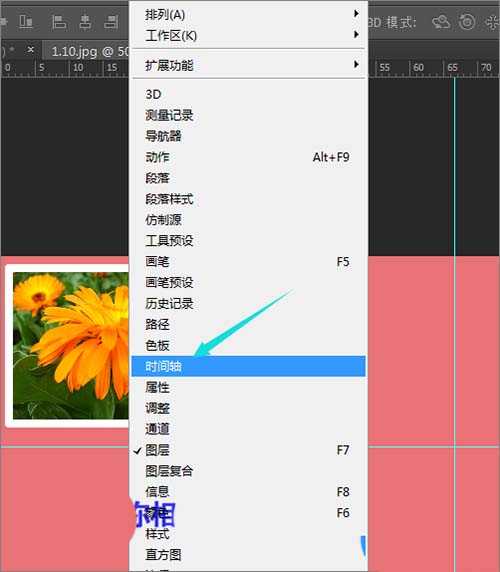Show the 直方图 panel
Viewport: 500px width, 572px height.
(x=248, y=555)
